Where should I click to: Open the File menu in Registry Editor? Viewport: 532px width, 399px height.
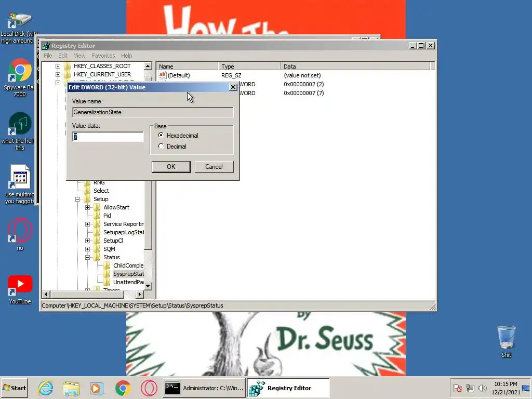point(48,56)
